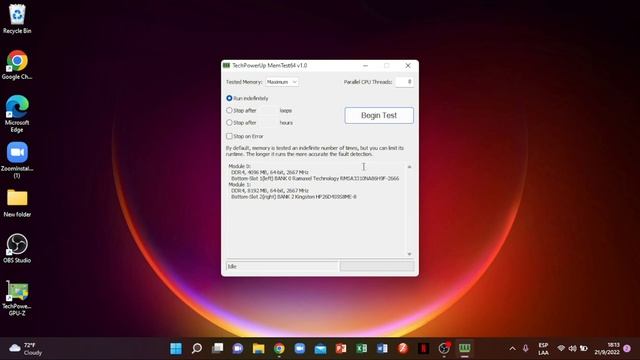
Task: Open the Wi-Fi network tray icon
Action: pos(561,348)
